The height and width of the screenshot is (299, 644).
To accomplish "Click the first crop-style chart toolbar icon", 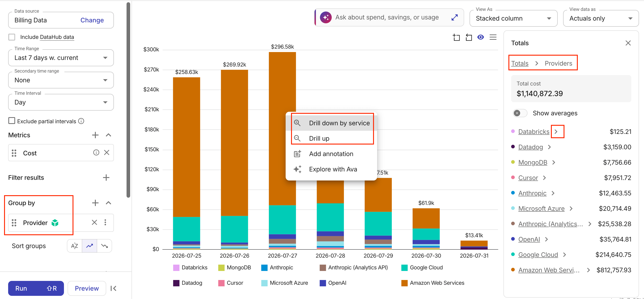I will pos(456,37).
